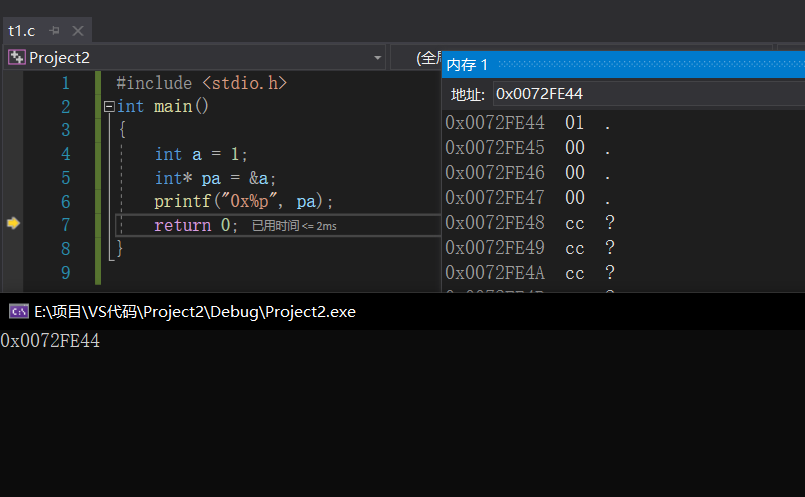
Task: Collapse the main() function outline box
Action: point(109,106)
